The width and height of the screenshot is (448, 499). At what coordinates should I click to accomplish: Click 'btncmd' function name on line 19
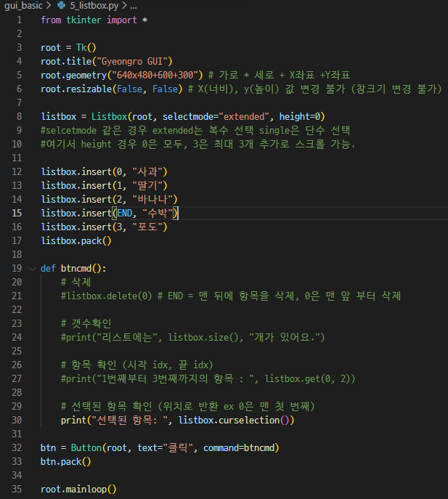point(76,269)
